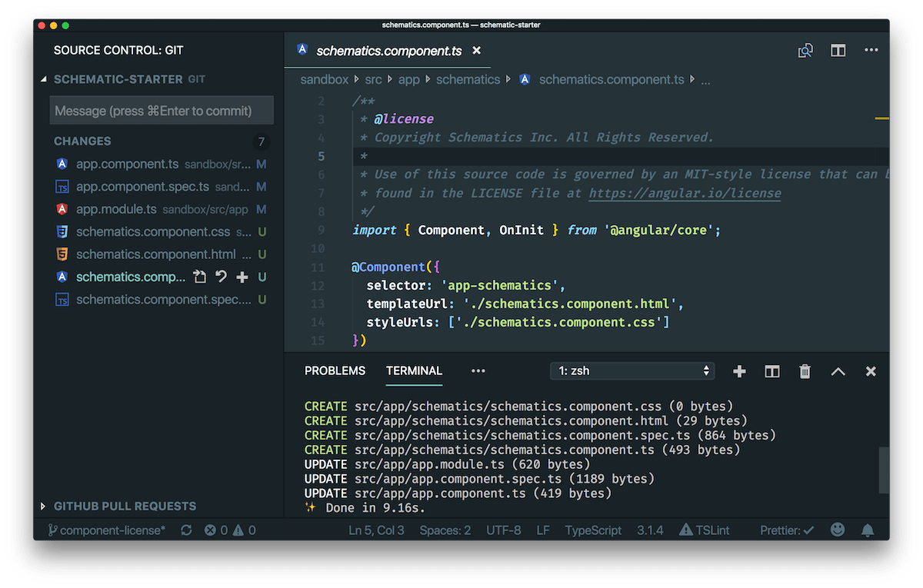Add a new terminal with plus icon

click(x=739, y=371)
